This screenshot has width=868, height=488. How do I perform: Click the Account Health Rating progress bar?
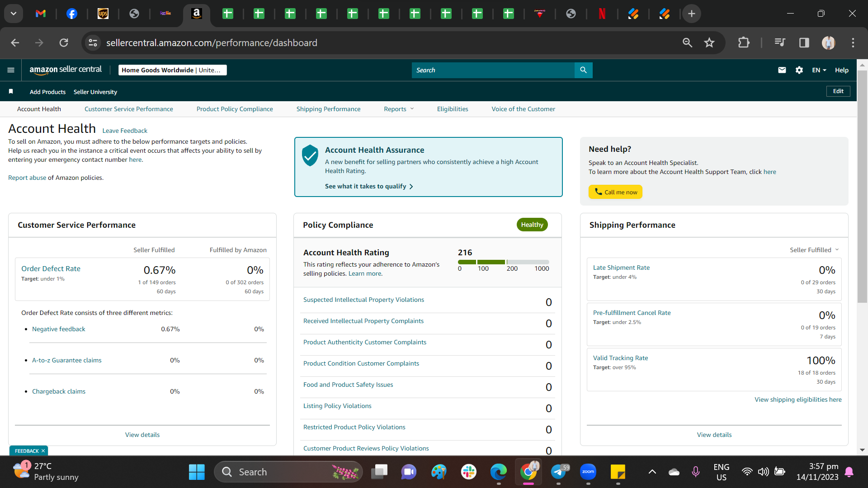503,262
